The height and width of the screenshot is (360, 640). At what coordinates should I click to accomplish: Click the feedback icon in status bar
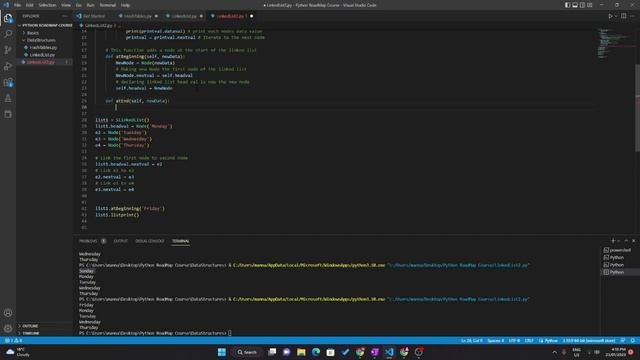pos(623,340)
